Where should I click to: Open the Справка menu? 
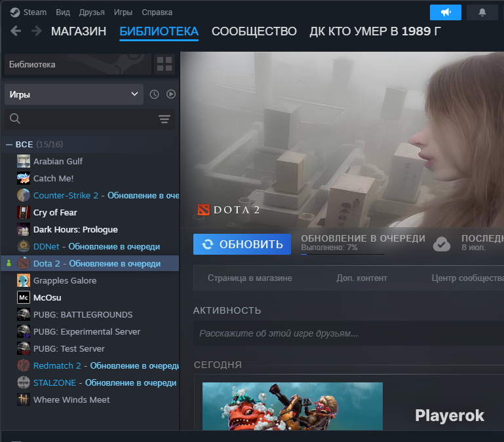tap(157, 12)
